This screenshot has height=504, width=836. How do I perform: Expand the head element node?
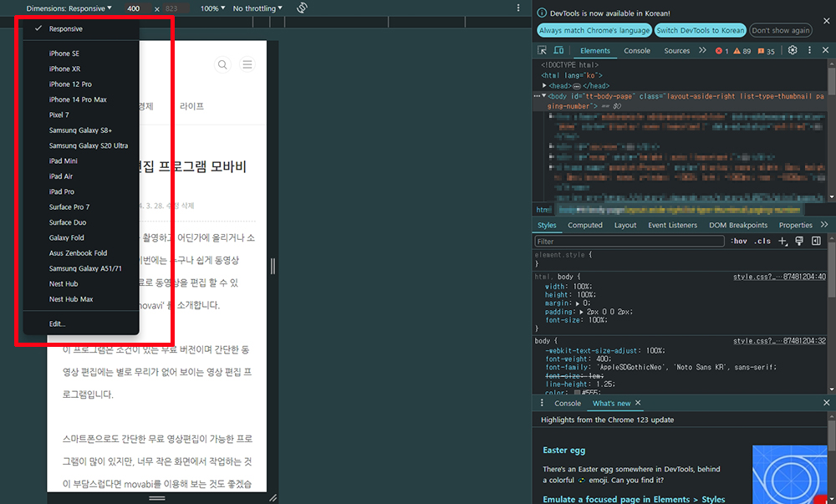click(544, 85)
